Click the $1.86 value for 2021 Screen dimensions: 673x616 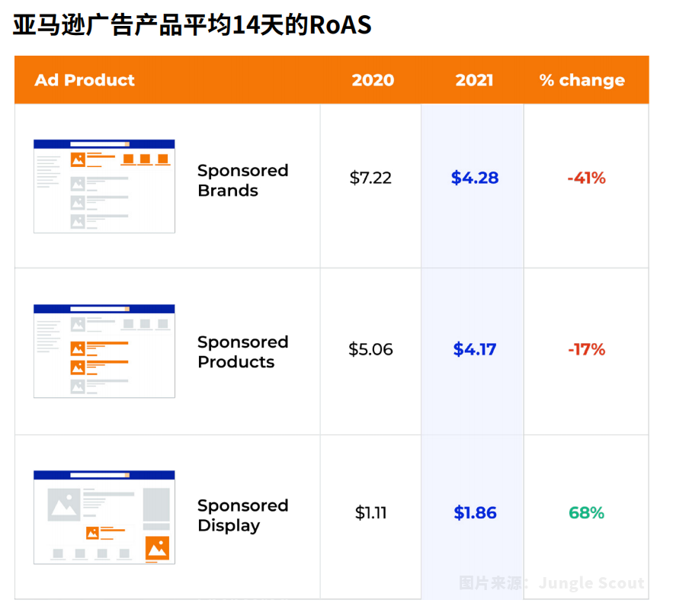[x=475, y=513]
